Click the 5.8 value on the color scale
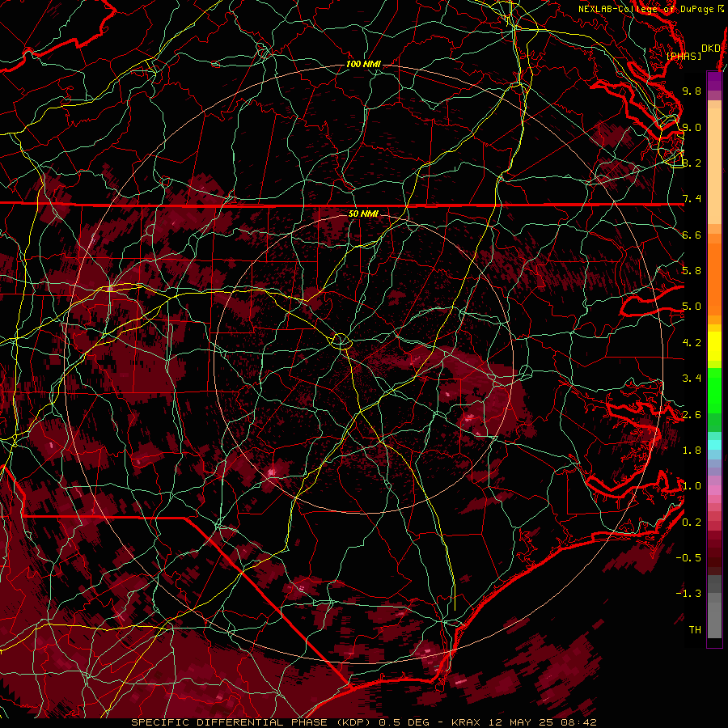Viewport: 728px width, 728px height. click(x=692, y=271)
